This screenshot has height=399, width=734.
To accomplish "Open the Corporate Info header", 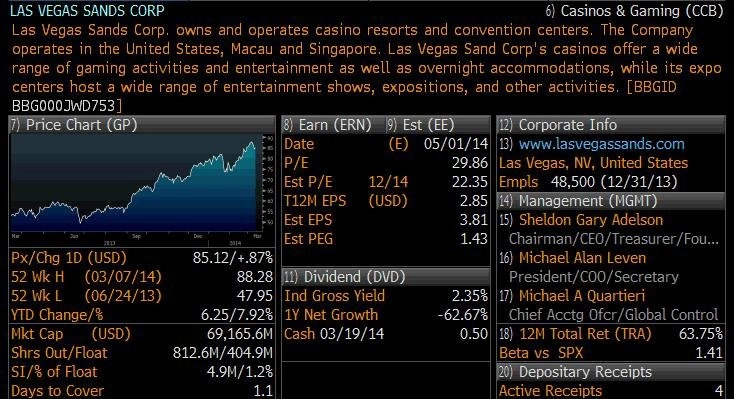I will (611, 125).
